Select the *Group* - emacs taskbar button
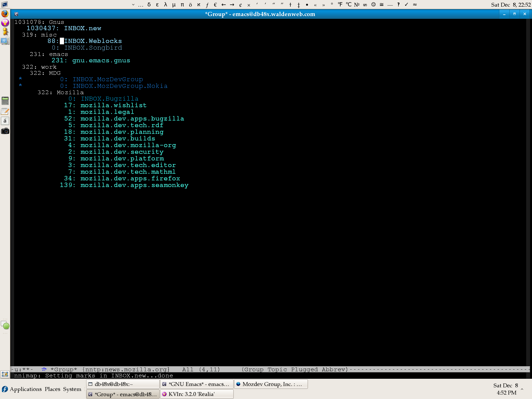Viewport: 532px width, 399px height. (123, 394)
